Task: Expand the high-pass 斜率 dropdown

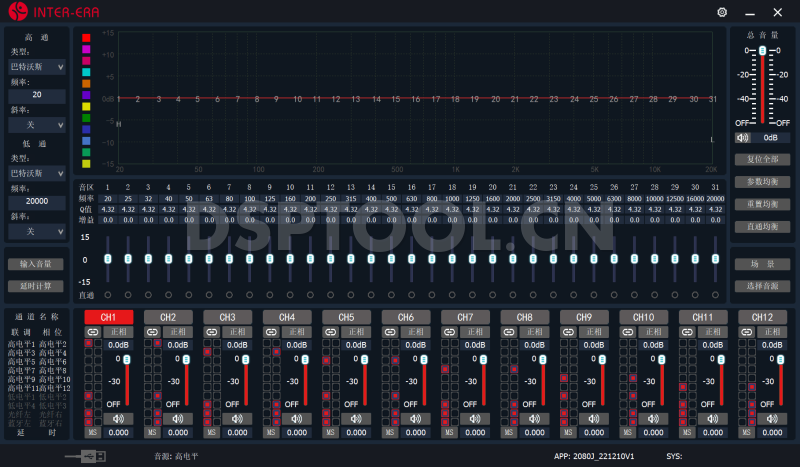Action: click(37, 125)
